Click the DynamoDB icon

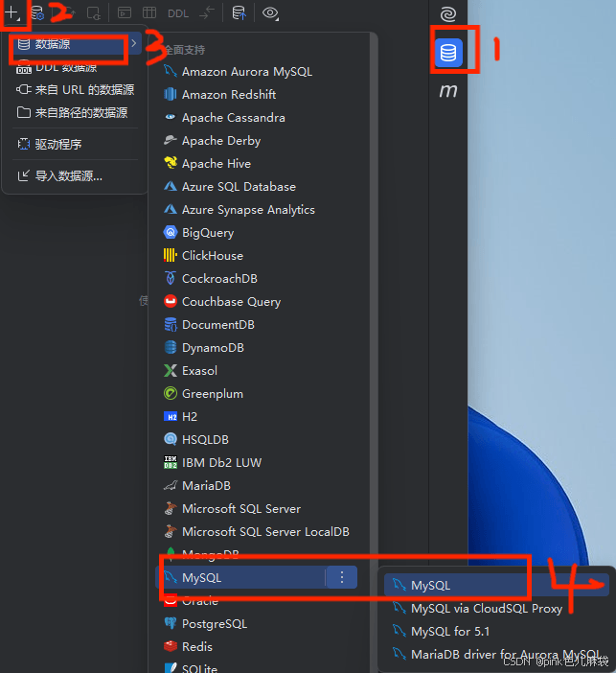click(x=171, y=347)
